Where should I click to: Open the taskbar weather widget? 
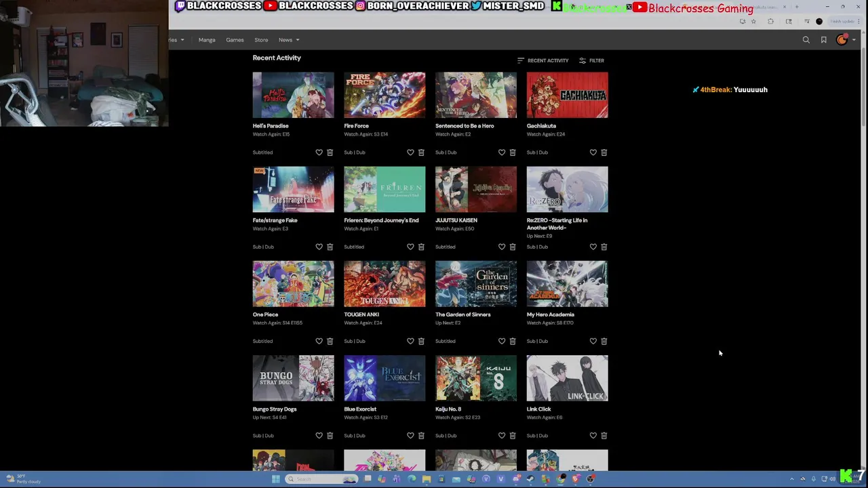[x=22, y=479]
